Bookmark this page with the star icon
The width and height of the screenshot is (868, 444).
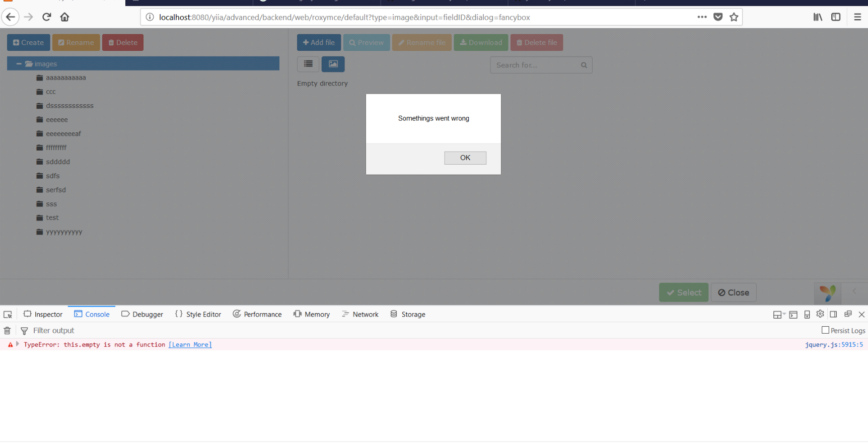point(734,17)
